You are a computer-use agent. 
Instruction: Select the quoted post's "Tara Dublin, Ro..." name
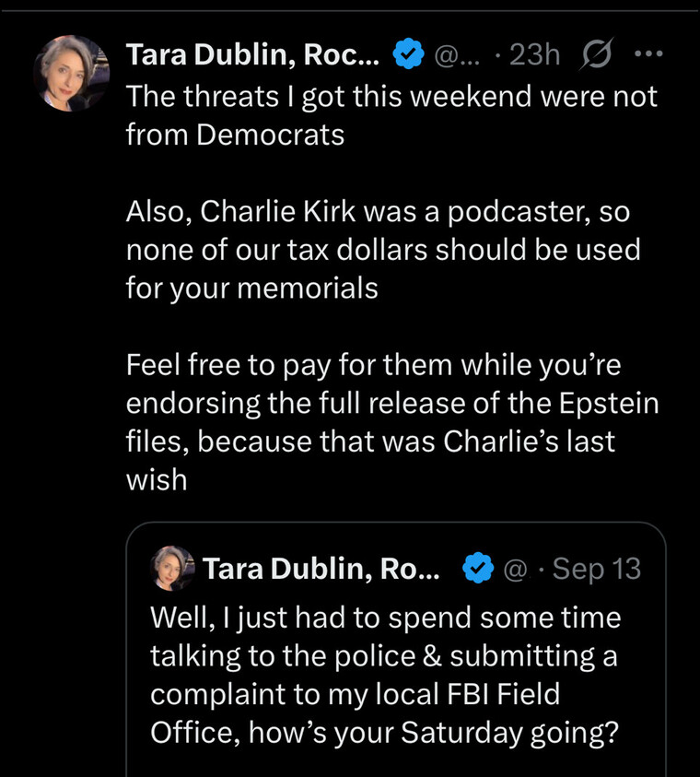coord(321,569)
